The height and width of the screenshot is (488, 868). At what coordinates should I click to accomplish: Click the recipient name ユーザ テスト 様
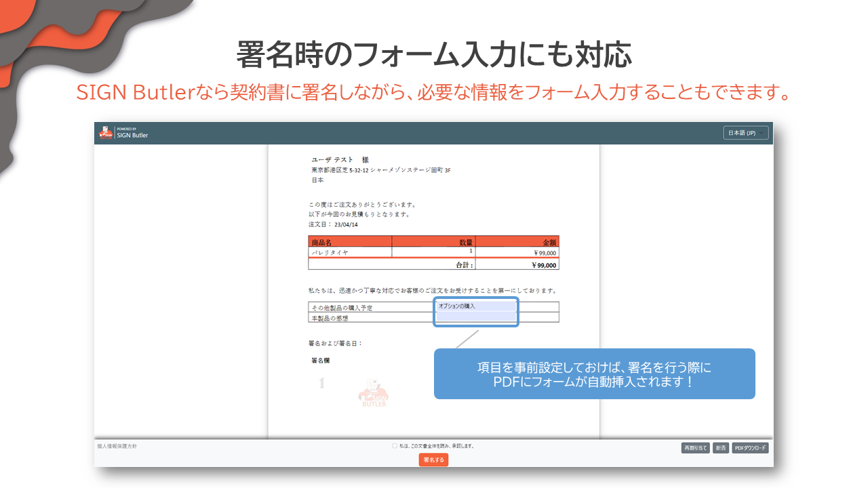pyautogui.click(x=340, y=160)
